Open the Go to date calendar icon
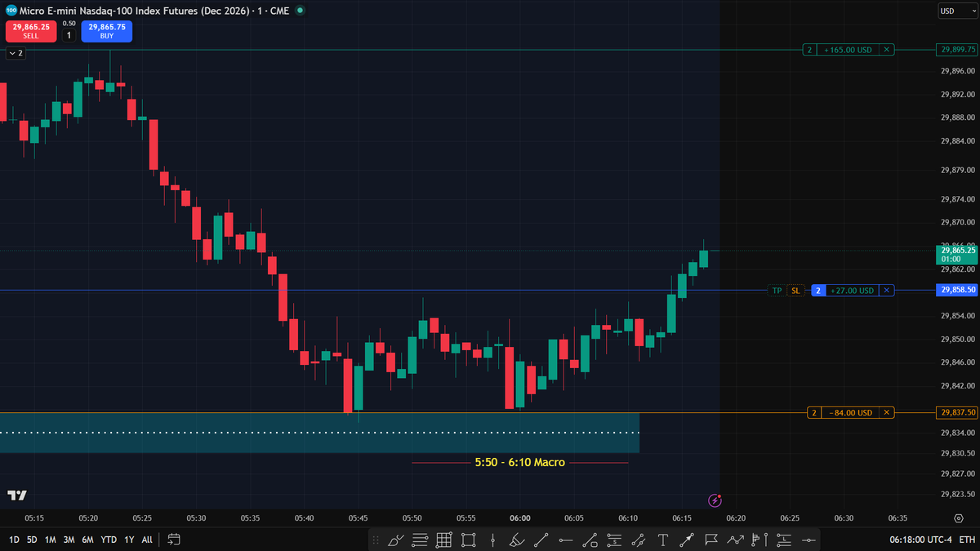 click(x=174, y=540)
